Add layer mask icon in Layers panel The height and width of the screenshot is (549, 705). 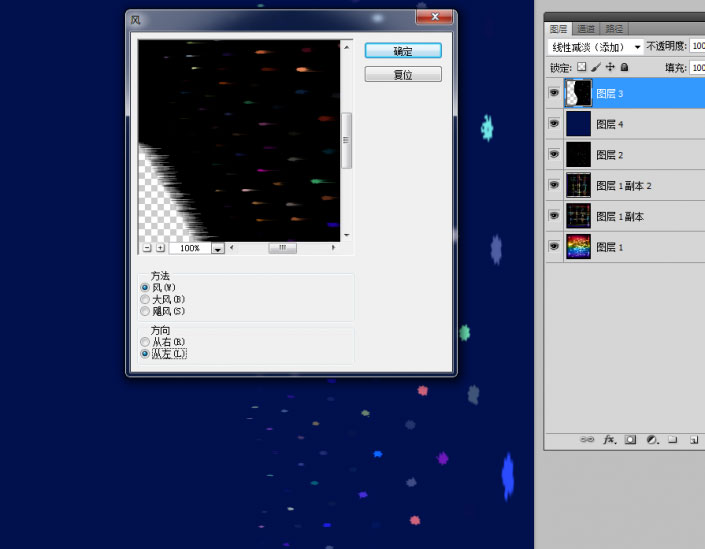tap(630, 439)
